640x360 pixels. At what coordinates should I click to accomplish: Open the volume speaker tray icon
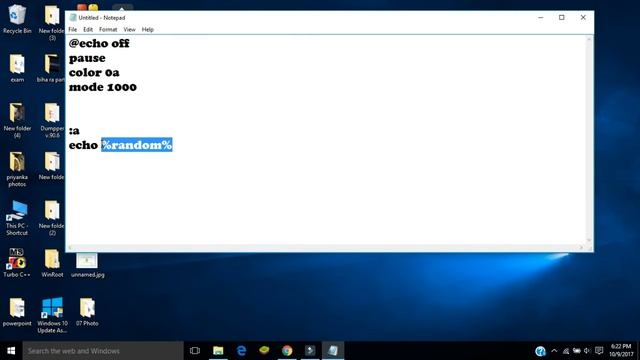point(587,351)
